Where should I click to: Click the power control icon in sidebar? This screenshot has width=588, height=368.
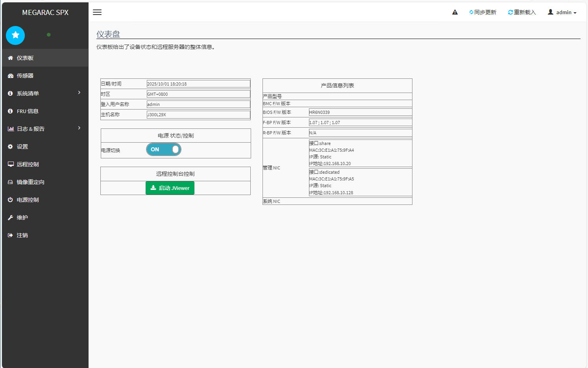coord(11,200)
